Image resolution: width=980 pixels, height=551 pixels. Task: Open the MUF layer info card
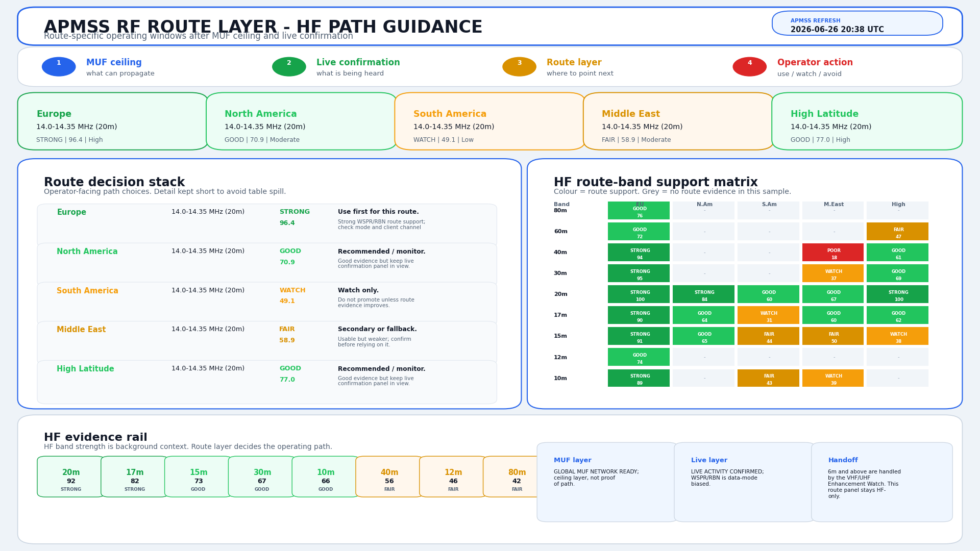(x=607, y=483)
